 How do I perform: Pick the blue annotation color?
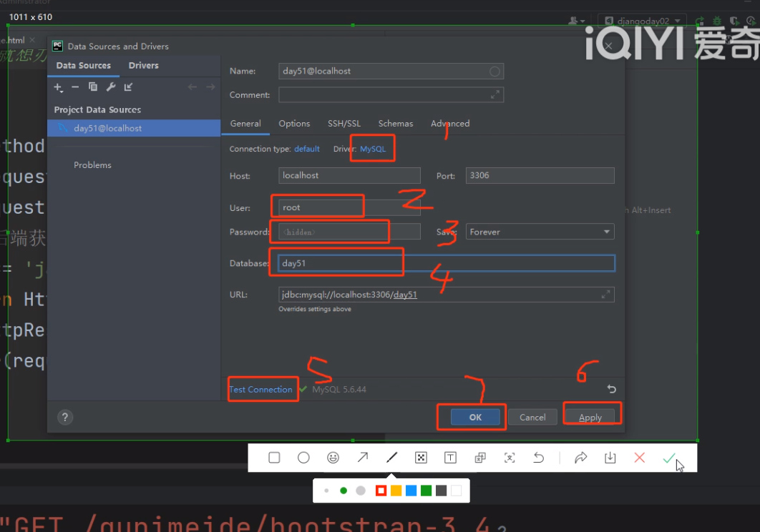tap(411, 491)
